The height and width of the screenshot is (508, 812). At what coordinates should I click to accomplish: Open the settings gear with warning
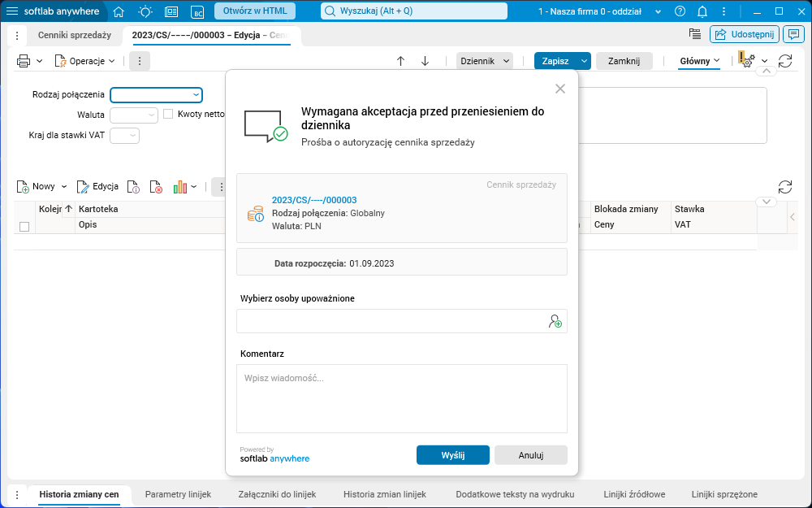(x=747, y=60)
